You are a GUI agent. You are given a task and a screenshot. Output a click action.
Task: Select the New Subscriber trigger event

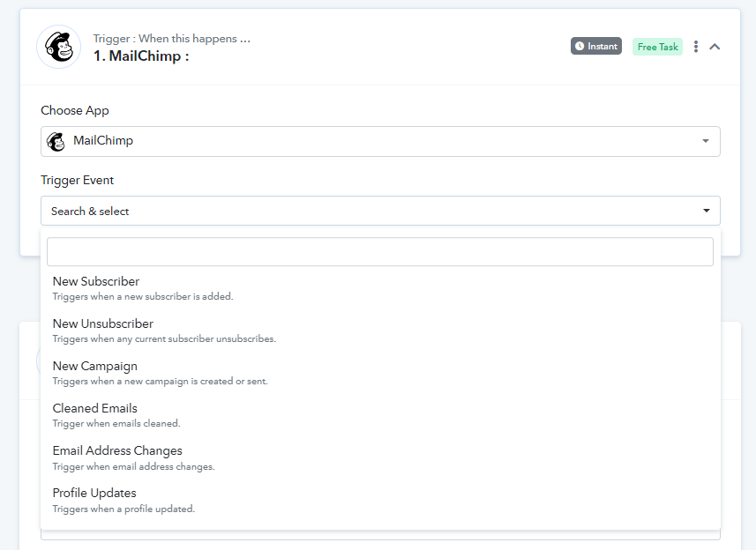pyautogui.click(x=96, y=282)
